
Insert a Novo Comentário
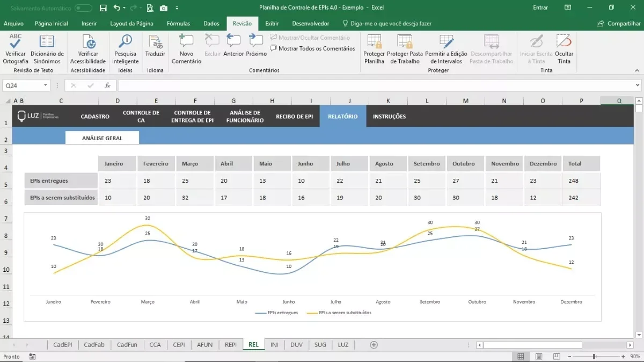(186, 49)
